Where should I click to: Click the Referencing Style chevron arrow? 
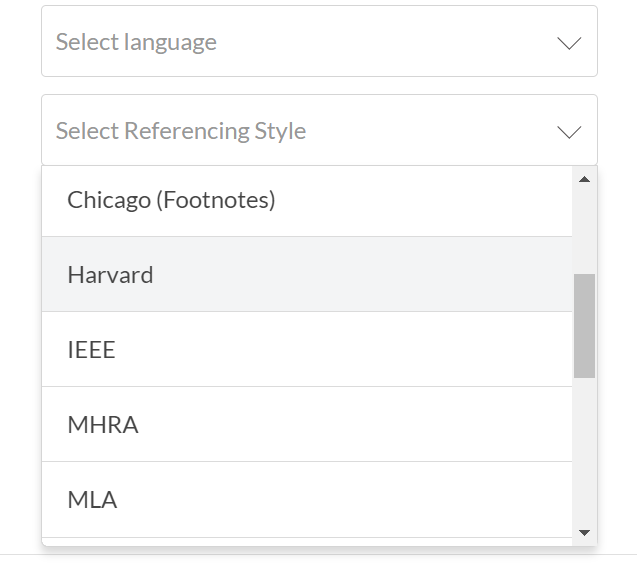click(x=569, y=132)
